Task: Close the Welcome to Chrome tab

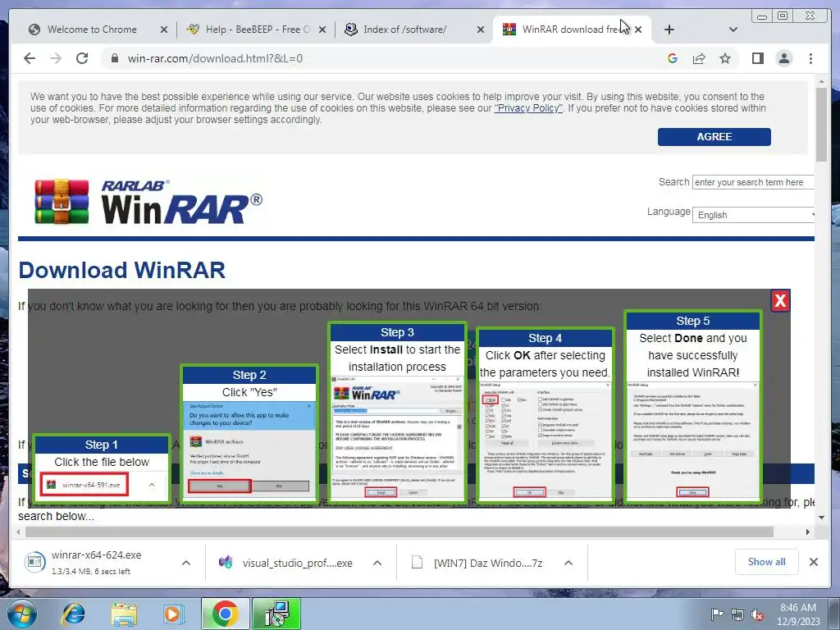Action: 164,30
